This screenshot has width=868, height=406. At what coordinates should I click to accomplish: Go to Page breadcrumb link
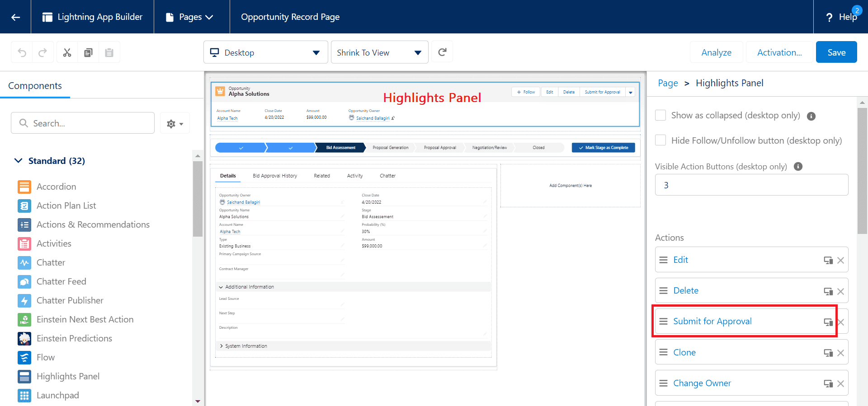click(668, 83)
